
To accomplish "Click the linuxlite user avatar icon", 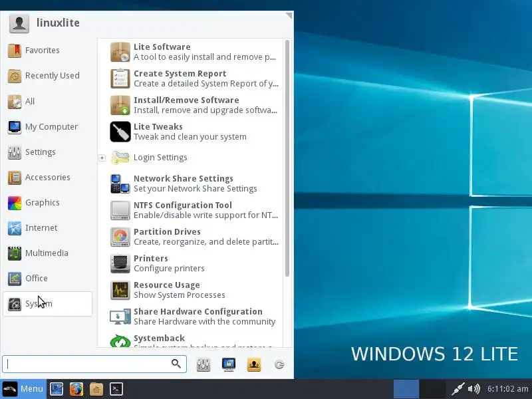I will [19, 23].
